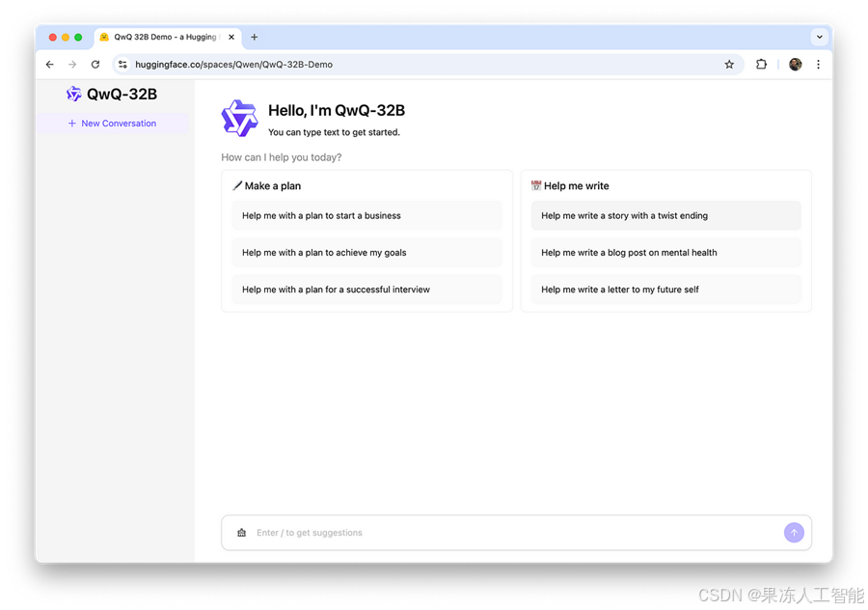
Task: Choose 'plan for a successful interview' prompt
Action: 366,290
